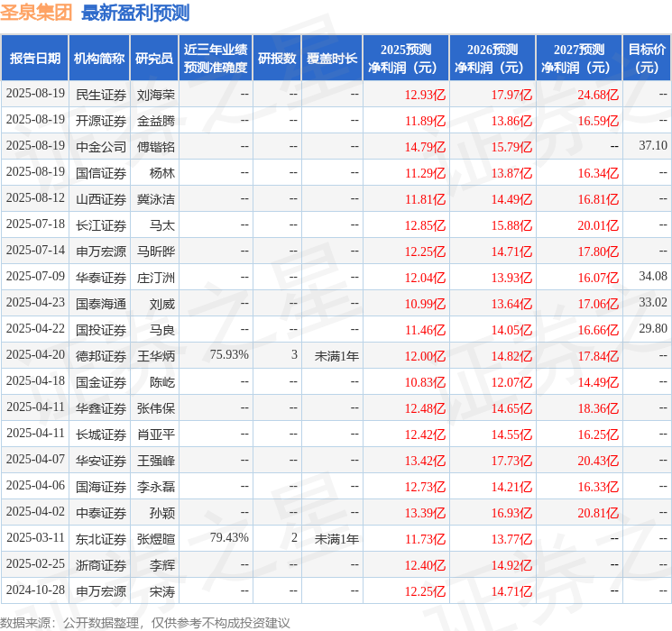Viewport: 672px width, 631px height.
Task: Click the 10.83亿 2025 forecast value
Action: 425,382
